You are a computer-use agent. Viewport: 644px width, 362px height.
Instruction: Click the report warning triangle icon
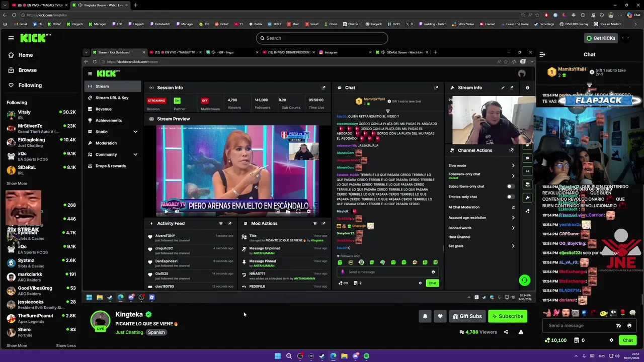[521, 332]
